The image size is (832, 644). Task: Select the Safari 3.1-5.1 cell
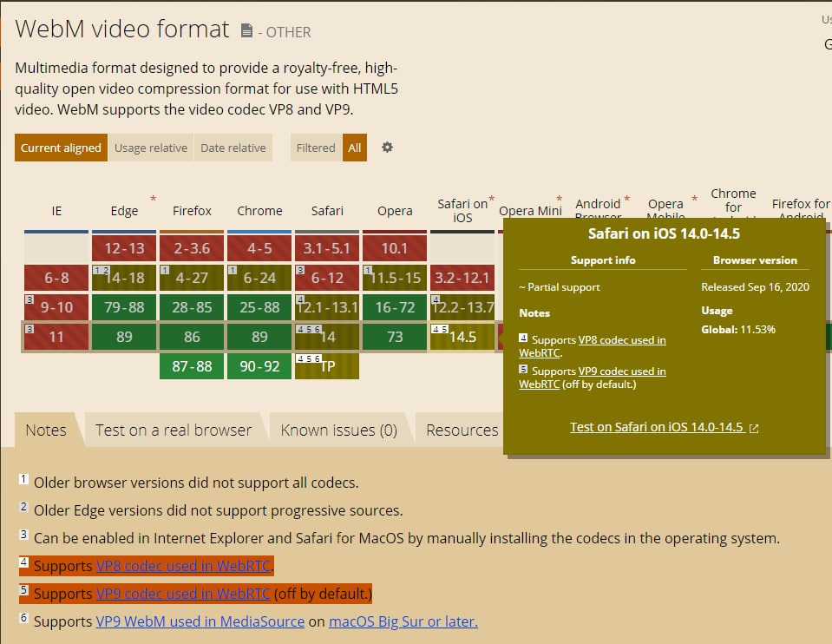(x=327, y=248)
